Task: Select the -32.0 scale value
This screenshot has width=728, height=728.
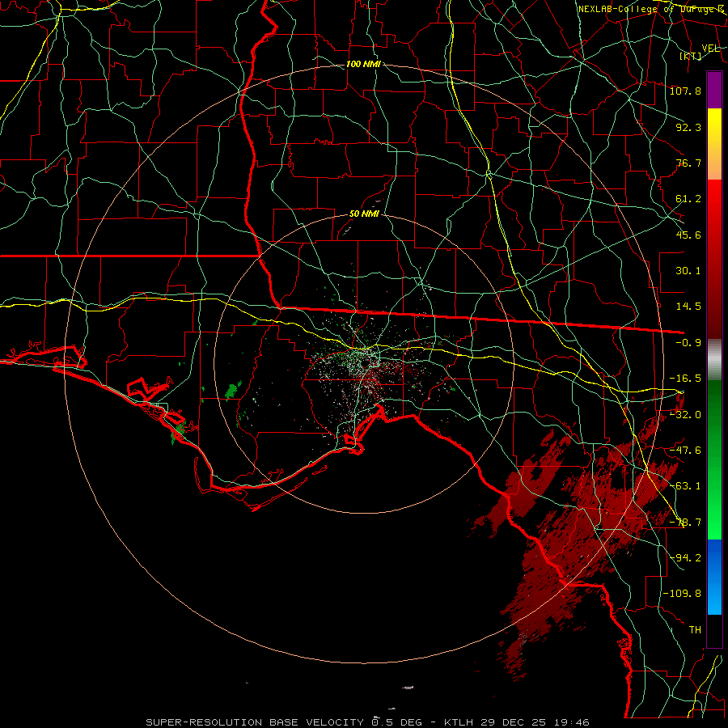Action: (685, 415)
